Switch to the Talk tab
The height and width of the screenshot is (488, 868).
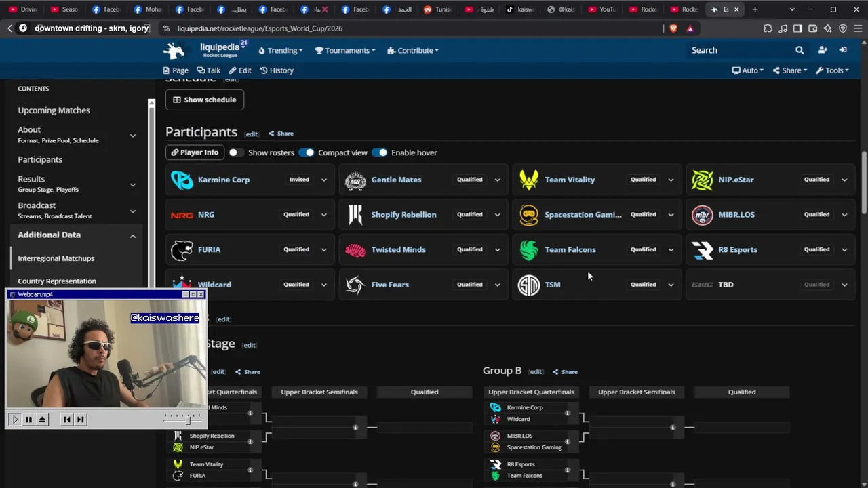(209, 70)
